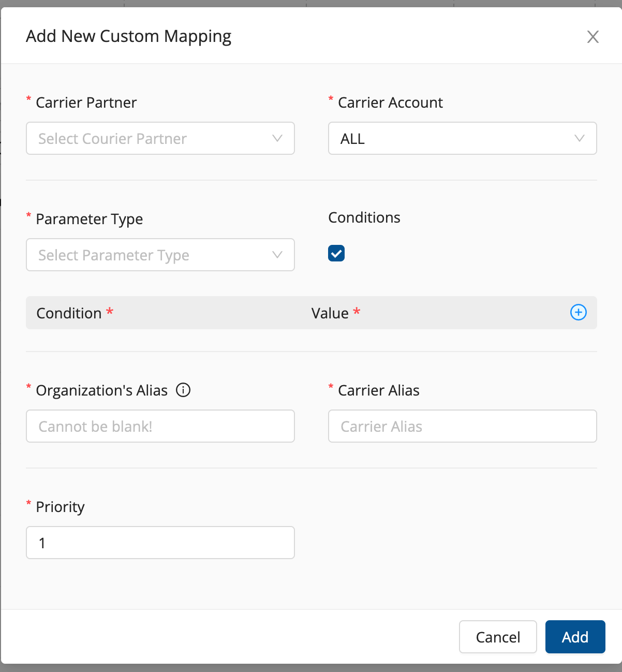
Task: Click the chevron arrow in Carrier Account field
Action: (580, 138)
